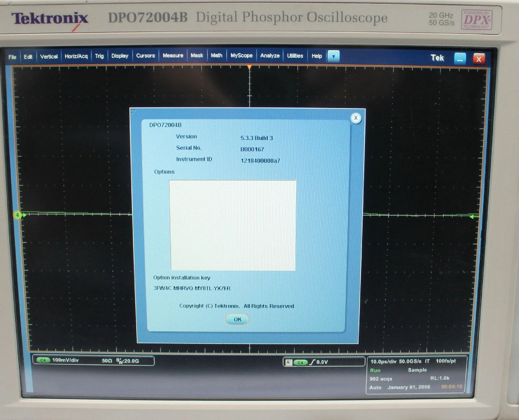Image resolution: width=519 pixels, height=420 pixels.
Task: Click the Auto trigger mode text
Action: (375, 387)
